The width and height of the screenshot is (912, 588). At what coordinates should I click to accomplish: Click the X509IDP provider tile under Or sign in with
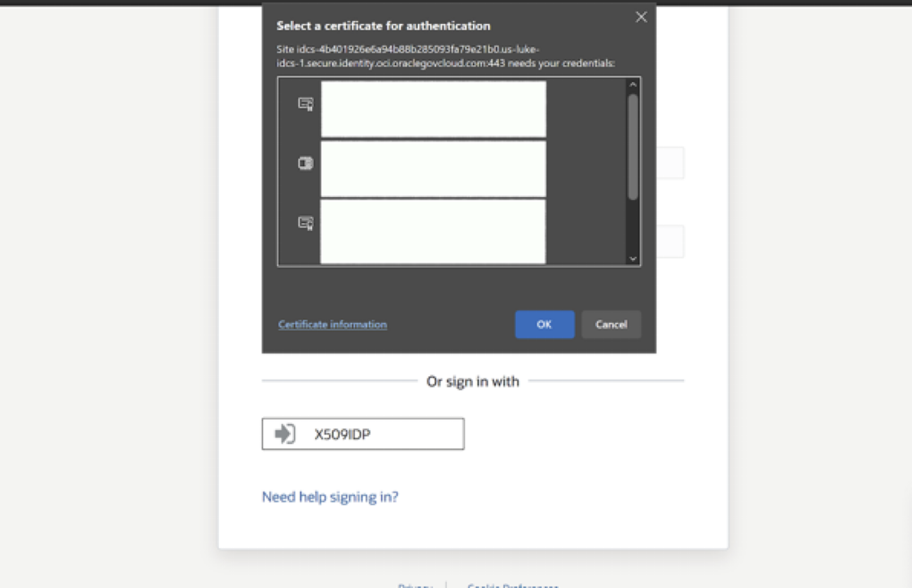click(x=362, y=433)
